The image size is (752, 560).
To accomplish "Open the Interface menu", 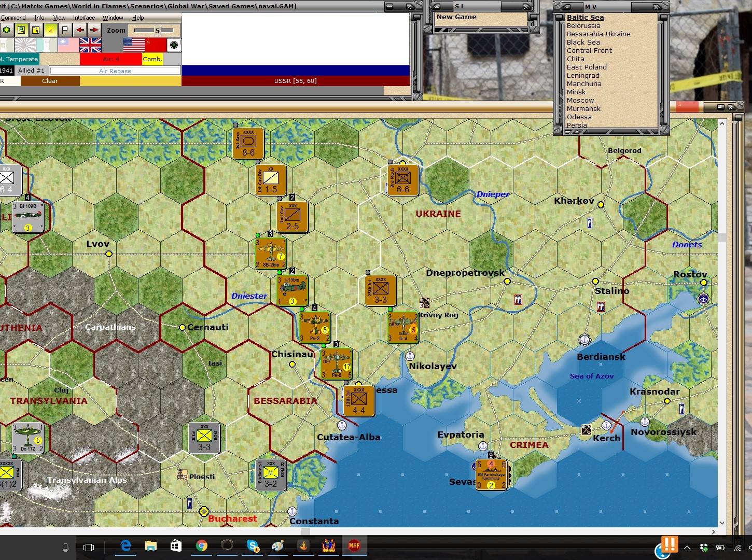I will [84, 18].
